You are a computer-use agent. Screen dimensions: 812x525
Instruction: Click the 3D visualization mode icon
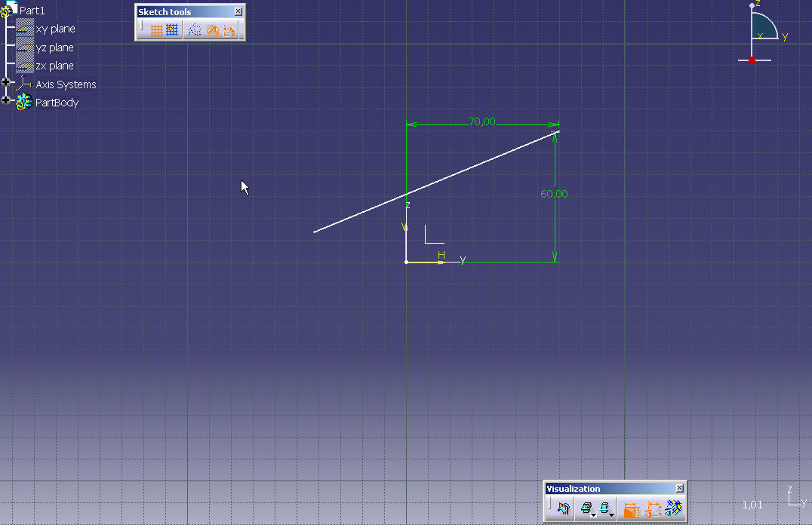tap(585, 508)
